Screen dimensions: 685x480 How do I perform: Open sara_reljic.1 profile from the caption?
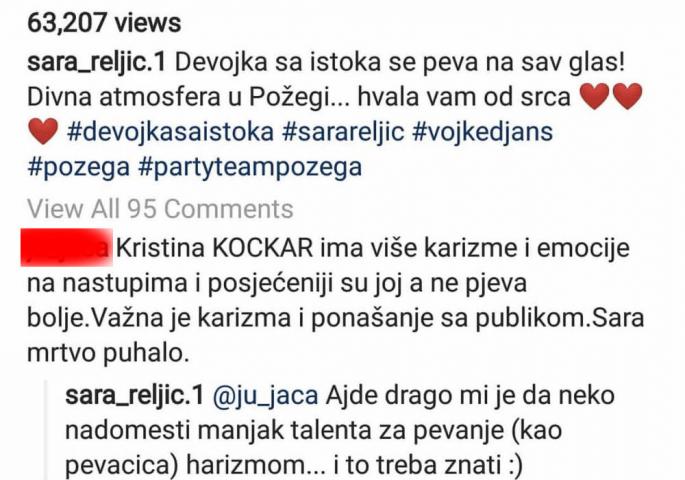97,62
